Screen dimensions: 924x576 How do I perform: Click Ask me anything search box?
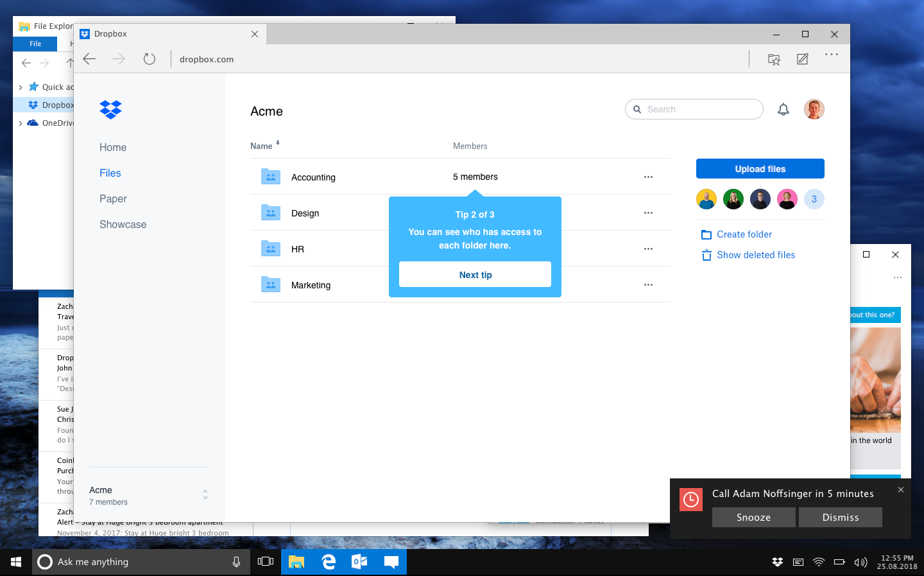[x=141, y=562]
